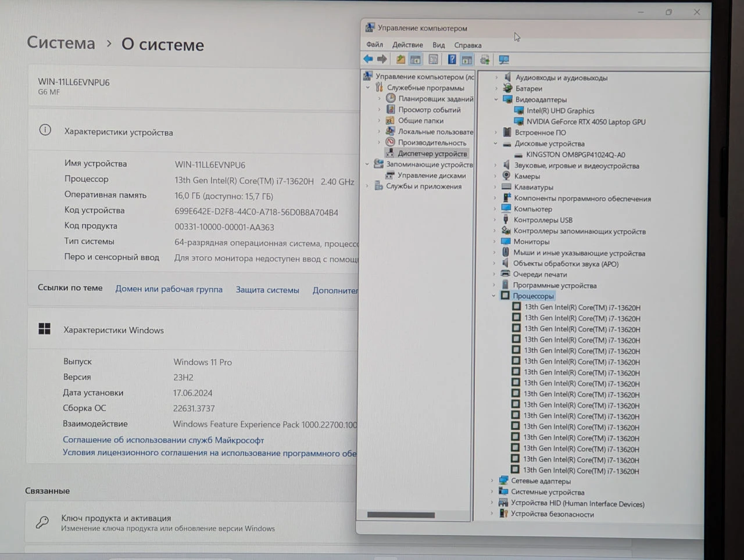
Task: Click the Forward arrow toolbar icon
Action: pos(382,59)
